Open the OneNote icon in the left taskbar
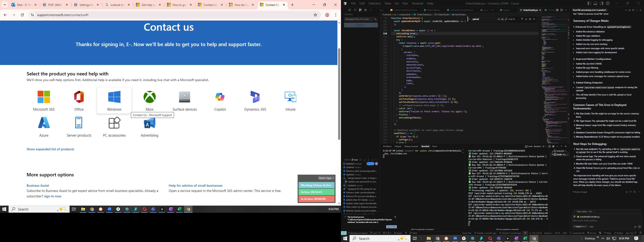This screenshot has width=644, height=242. click(171, 209)
